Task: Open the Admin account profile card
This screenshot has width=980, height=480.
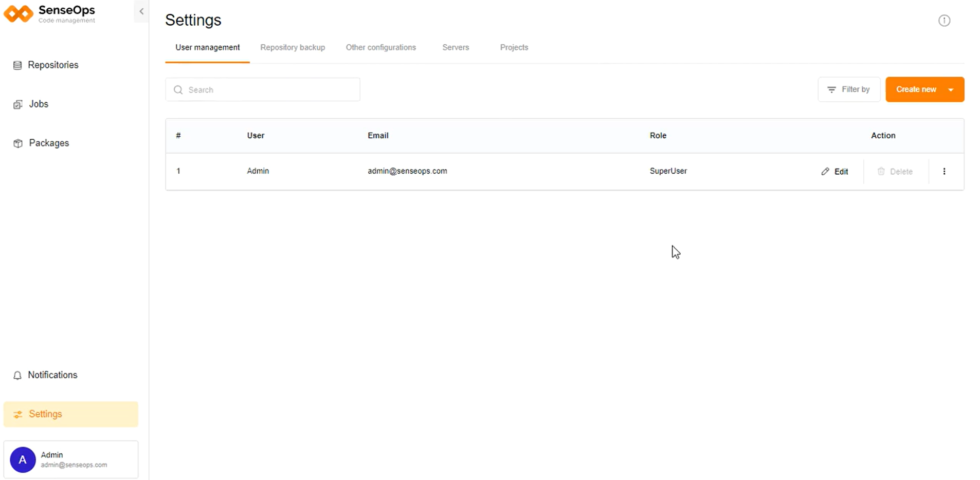Action: coord(71,459)
